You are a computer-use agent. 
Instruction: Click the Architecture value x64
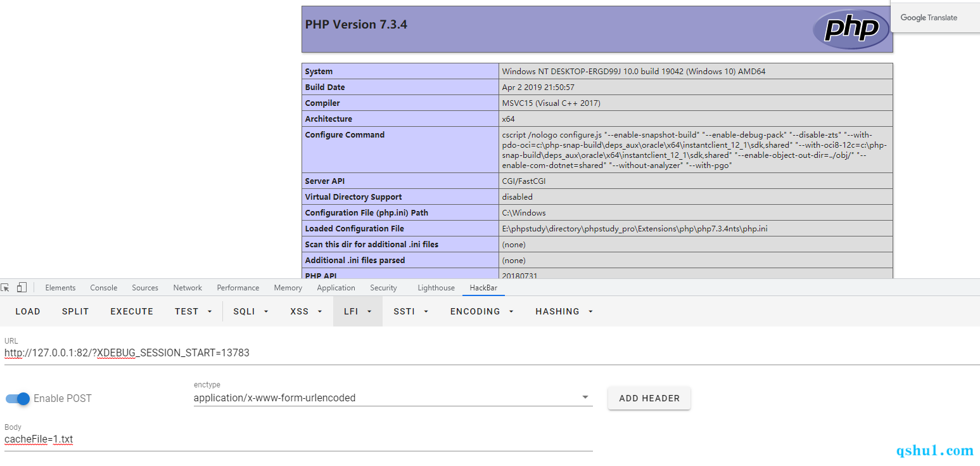click(x=508, y=119)
